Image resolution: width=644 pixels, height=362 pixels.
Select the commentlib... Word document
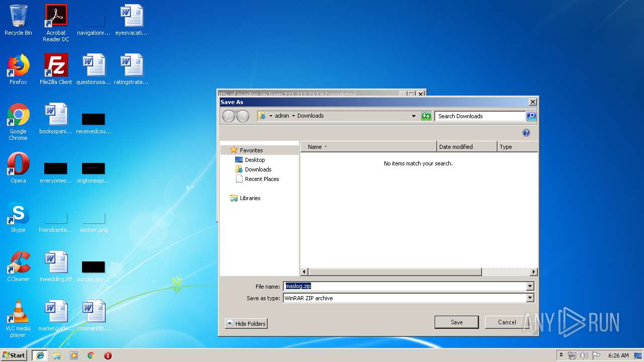point(94,316)
